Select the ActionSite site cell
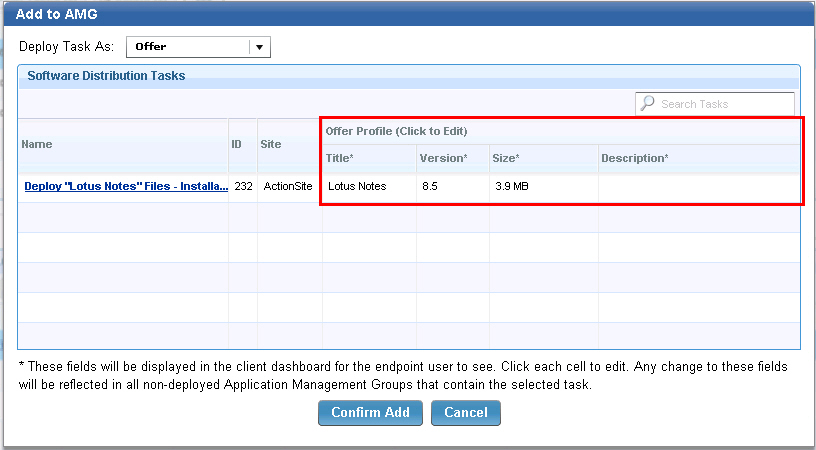 click(290, 186)
